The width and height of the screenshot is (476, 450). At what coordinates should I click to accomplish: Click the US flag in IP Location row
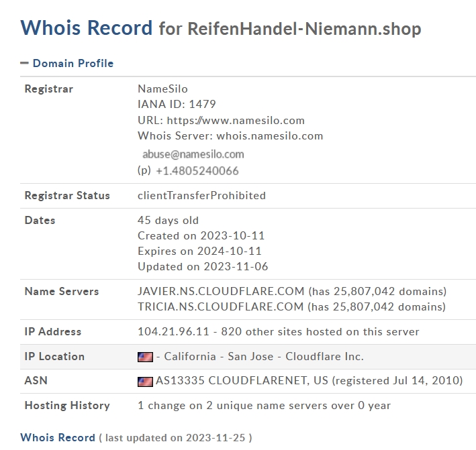[145, 357]
